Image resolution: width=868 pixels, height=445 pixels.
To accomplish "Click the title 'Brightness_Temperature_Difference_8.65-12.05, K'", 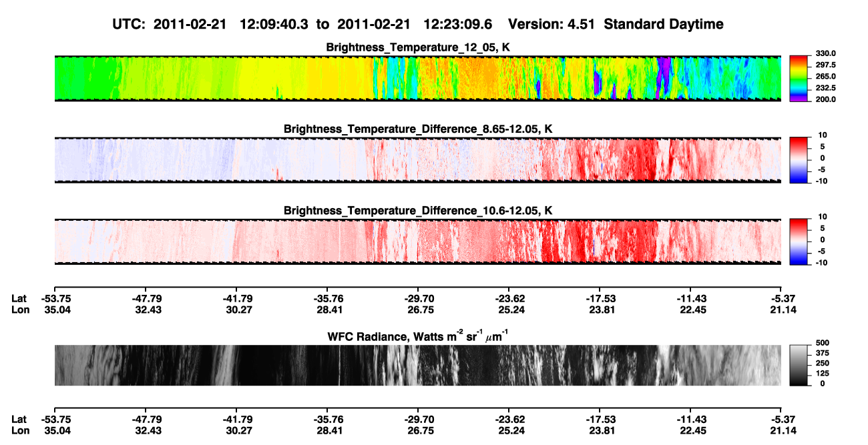I will 418,129.
